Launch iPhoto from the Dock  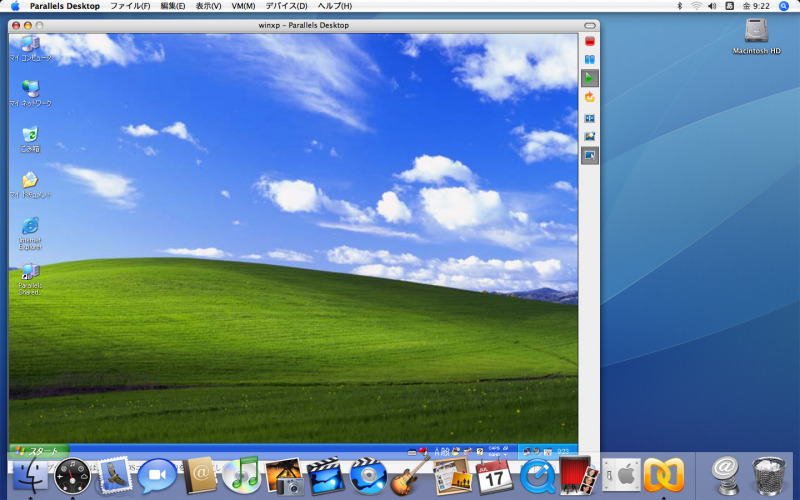point(284,476)
